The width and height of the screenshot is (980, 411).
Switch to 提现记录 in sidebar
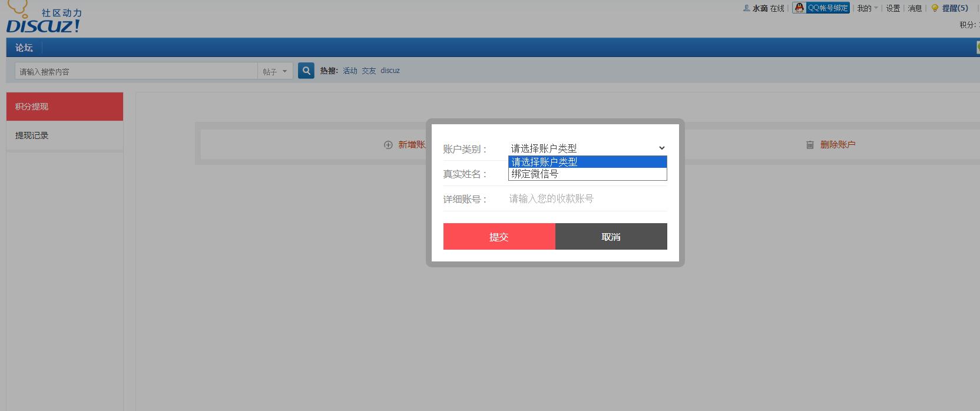pyautogui.click(x=32, y=135)
